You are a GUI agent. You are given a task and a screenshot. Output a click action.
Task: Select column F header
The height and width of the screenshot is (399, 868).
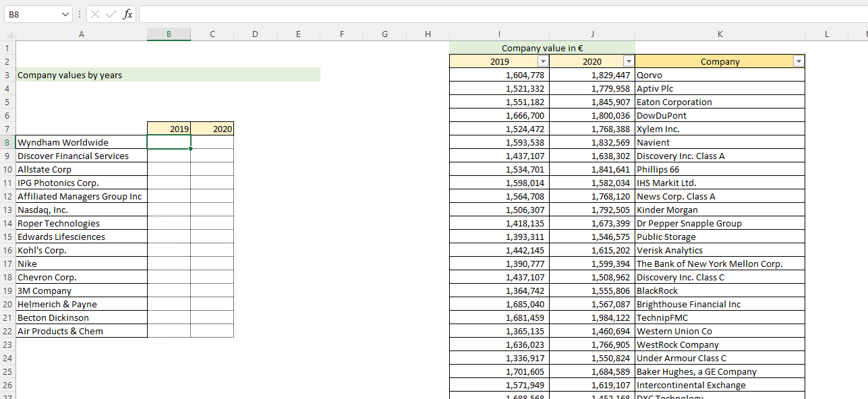pos(342,34)
